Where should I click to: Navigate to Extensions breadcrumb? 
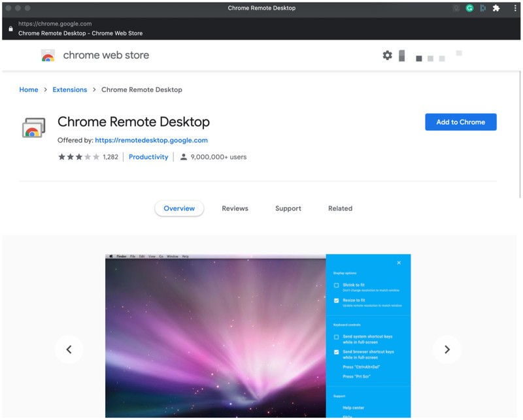pyautogui.click(x=70, y=89)
